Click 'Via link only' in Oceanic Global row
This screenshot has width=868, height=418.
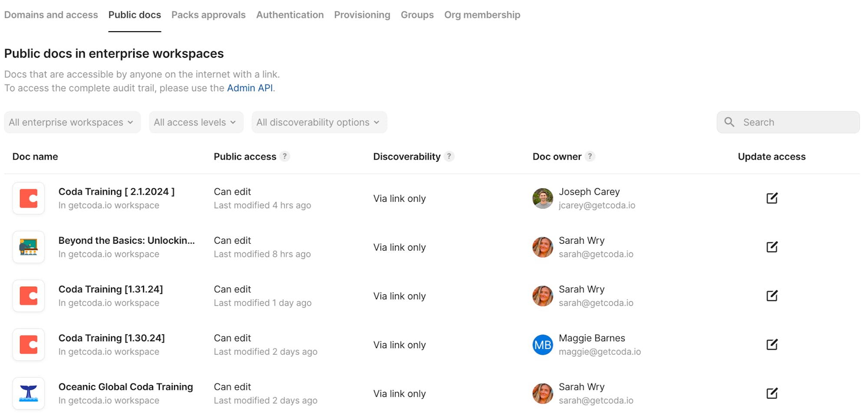click(399, 394)
